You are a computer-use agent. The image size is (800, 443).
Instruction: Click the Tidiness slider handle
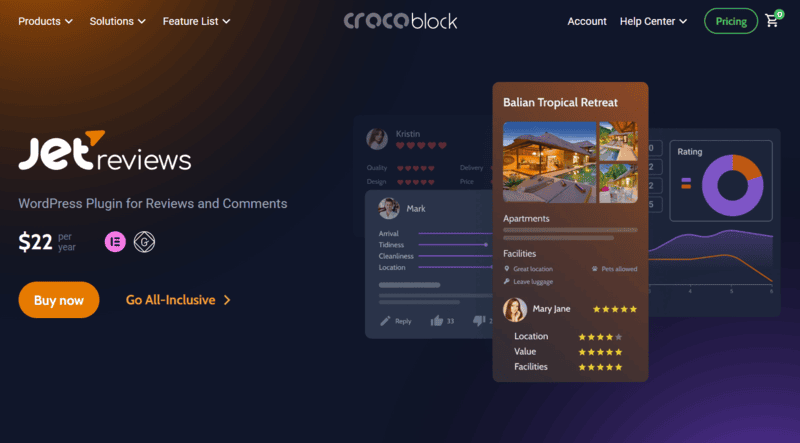pyautogui.click(x=486, y=245)
